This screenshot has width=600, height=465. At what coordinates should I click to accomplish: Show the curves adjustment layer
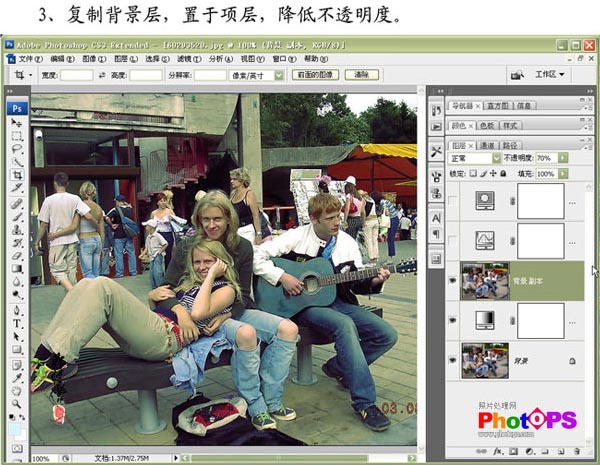(453, 241)
